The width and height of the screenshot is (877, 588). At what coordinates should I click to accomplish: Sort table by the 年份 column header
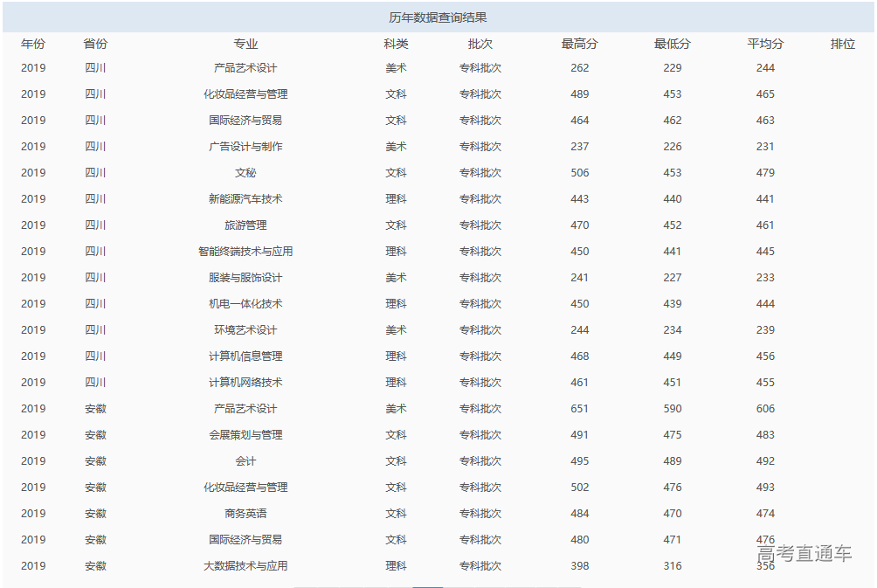(33, 42)
